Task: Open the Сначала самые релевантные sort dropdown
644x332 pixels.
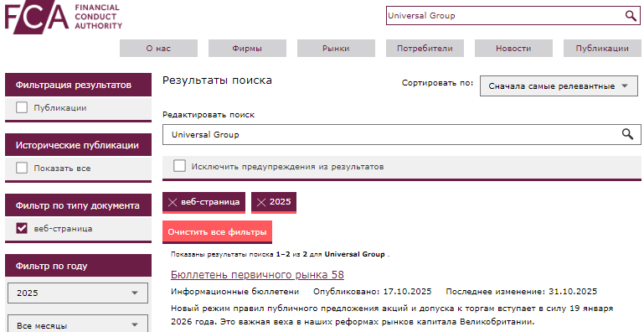Action: 559,86
